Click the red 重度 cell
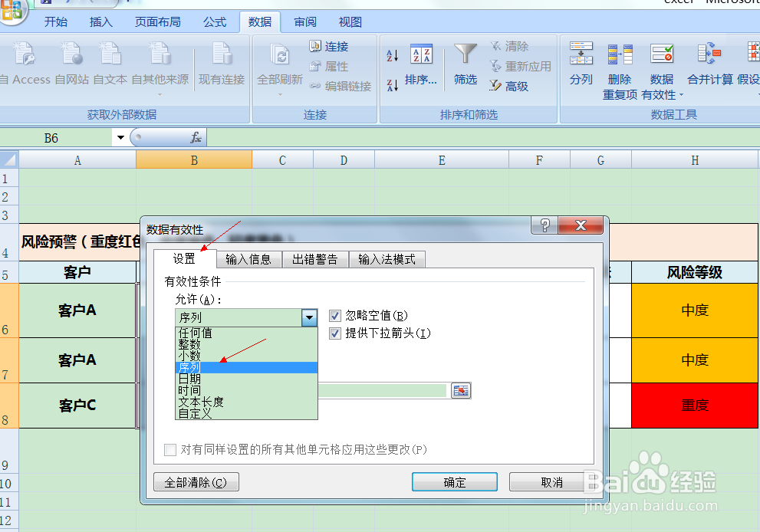This screenshot has height=532, width=760. (695, 405)
